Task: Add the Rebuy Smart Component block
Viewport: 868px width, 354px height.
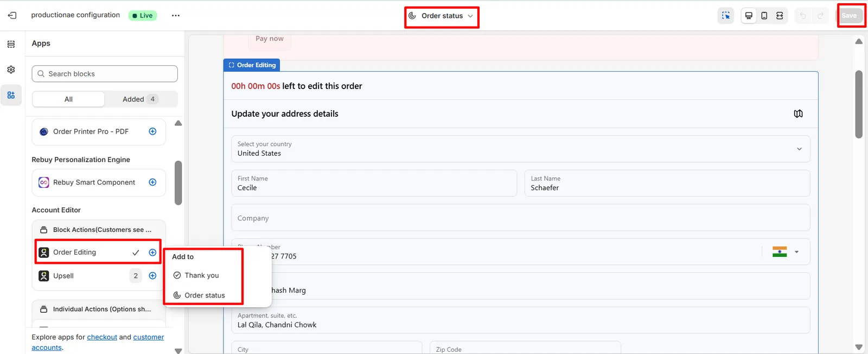Action: pos(152,182)
